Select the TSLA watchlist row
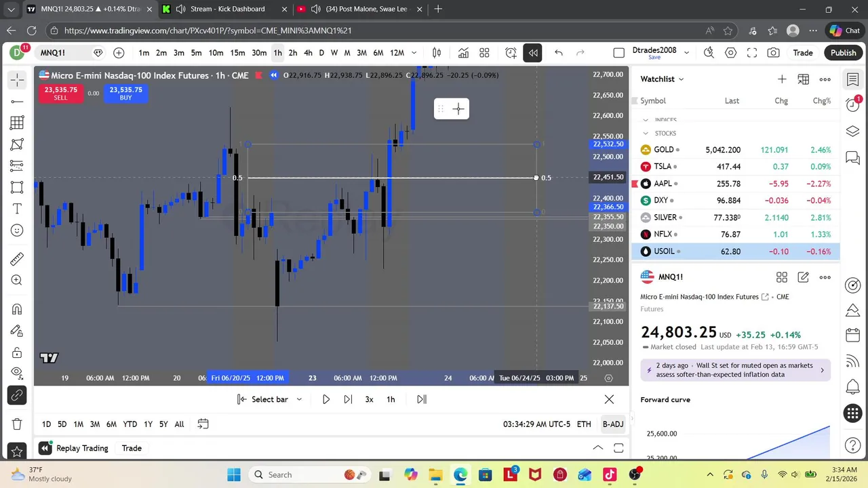The width and height of the screenshot is (868, 488). (x=736, y=167)
